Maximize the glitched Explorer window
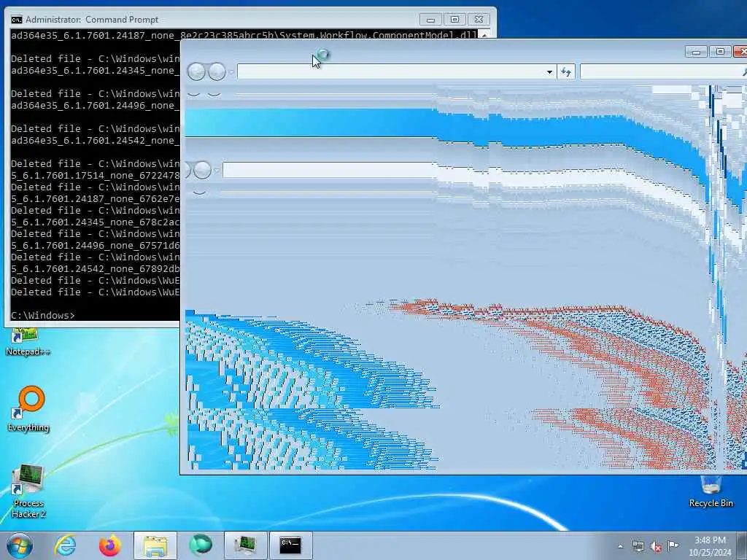This screenshot has width=747, height=560. (720, 52)
